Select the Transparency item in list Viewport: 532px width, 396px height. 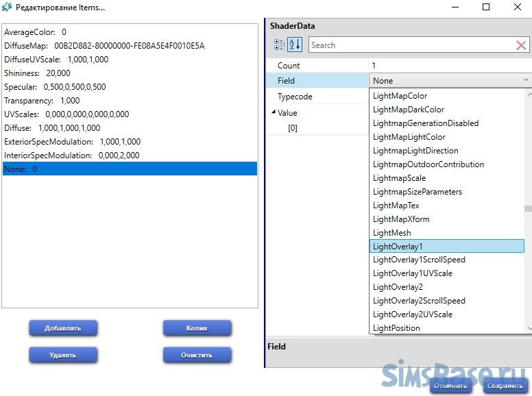(42, 101)
